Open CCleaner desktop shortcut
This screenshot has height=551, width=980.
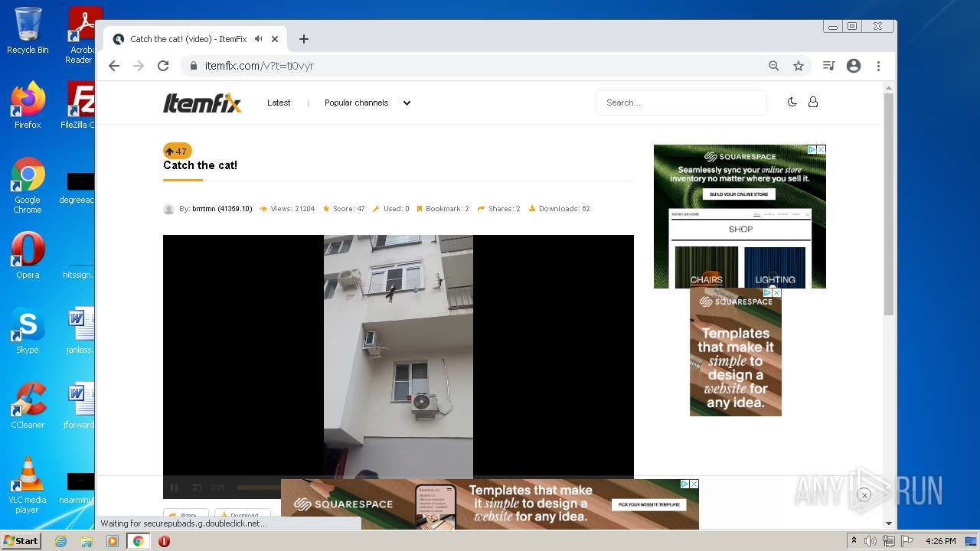pos(28,405)
